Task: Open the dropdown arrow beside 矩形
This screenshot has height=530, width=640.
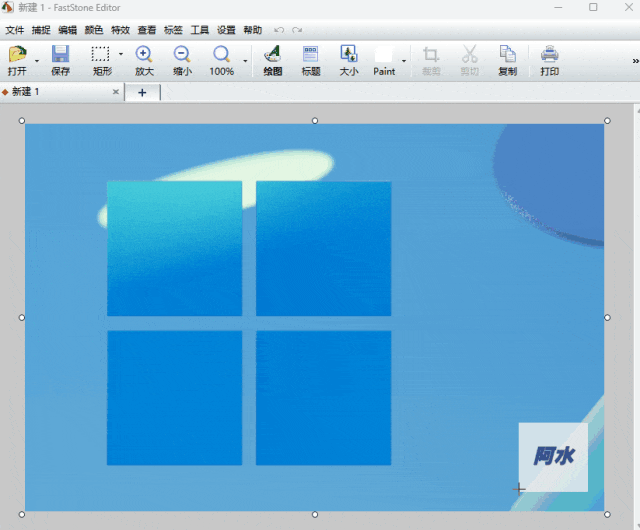Action: 121,54
